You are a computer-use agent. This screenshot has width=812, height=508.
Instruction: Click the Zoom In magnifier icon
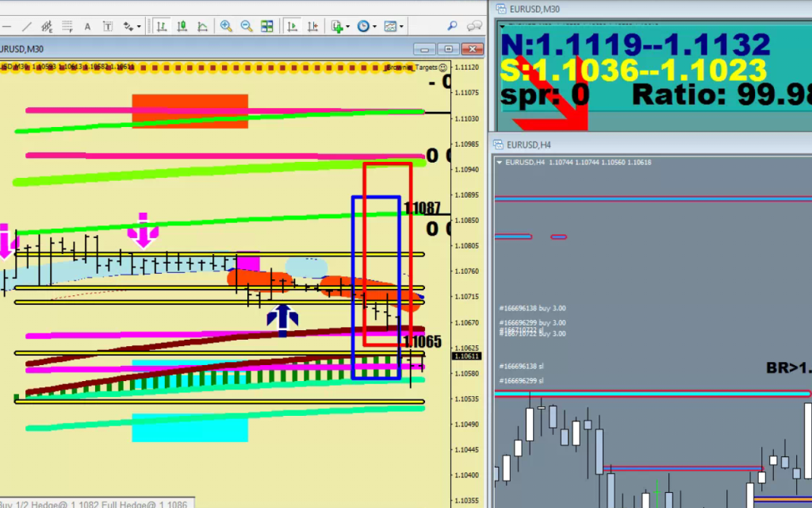point(226,26)
